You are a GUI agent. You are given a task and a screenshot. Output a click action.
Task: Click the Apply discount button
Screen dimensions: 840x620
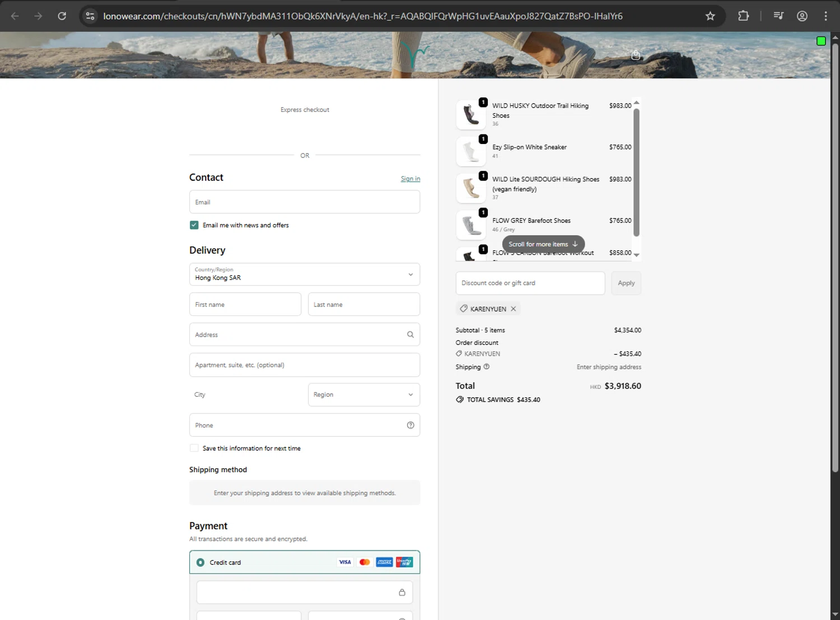[626, 283]
